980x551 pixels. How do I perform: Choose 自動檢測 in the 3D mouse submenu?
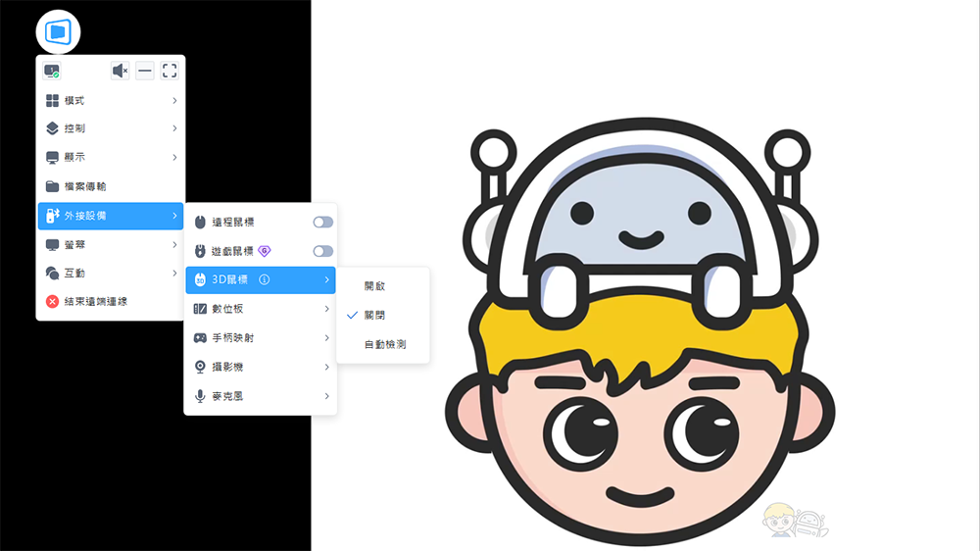click(384, 345)
